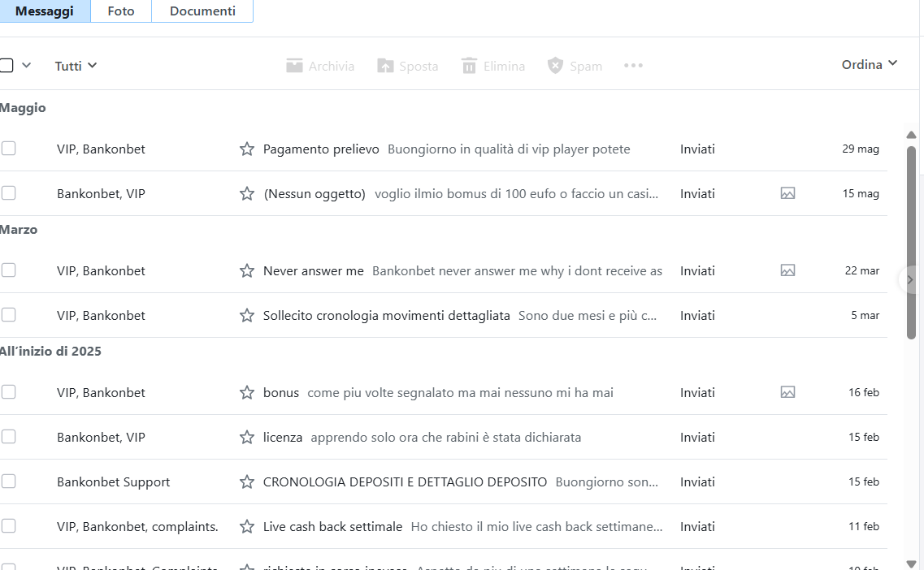
Task: Open select-all checkbox dropdown arrow
Action: 26,66
